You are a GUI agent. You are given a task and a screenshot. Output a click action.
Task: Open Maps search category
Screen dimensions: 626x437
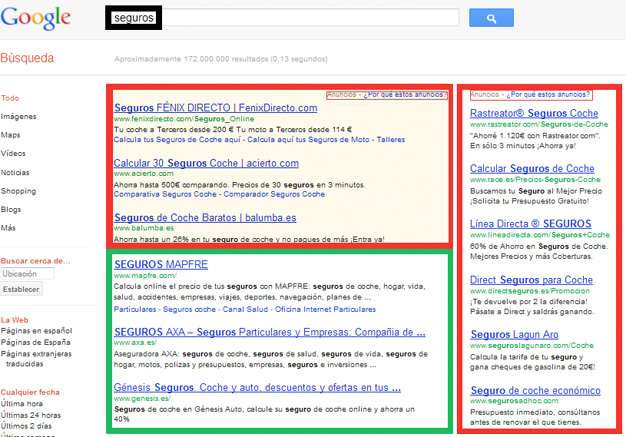[x=10, y=134]
